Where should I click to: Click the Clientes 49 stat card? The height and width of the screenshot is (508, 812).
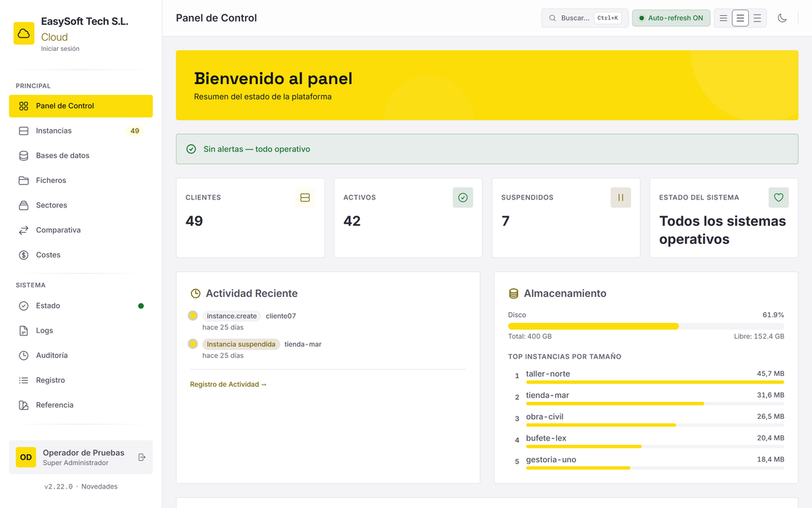[250, 218]
